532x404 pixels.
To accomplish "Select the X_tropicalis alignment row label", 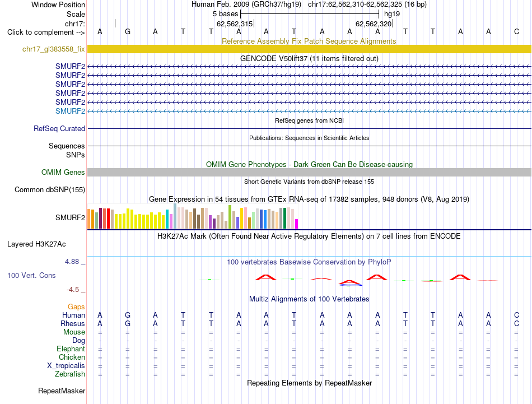I will [x=66, y=366].
